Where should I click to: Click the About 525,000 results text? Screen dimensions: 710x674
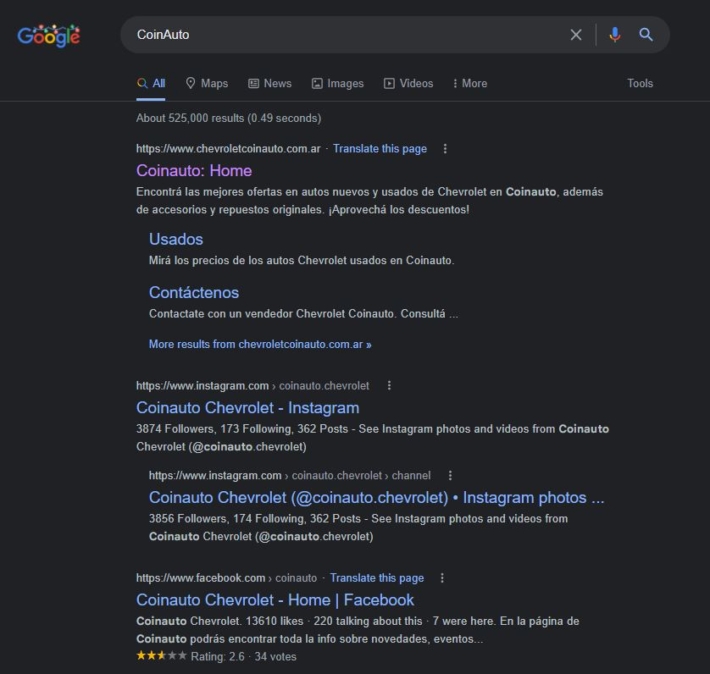coord(229,118)
